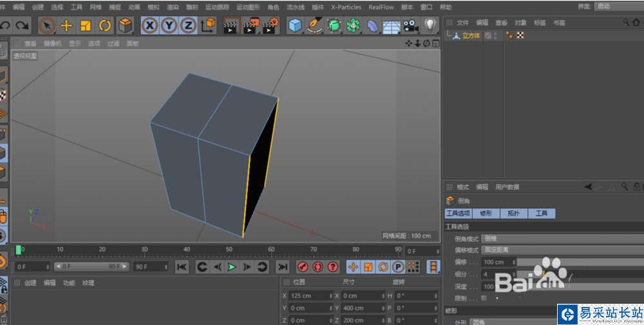This screenshot has height=325, width=644.
Task: Open the Pen spline tool
Action: coord(314,26)
